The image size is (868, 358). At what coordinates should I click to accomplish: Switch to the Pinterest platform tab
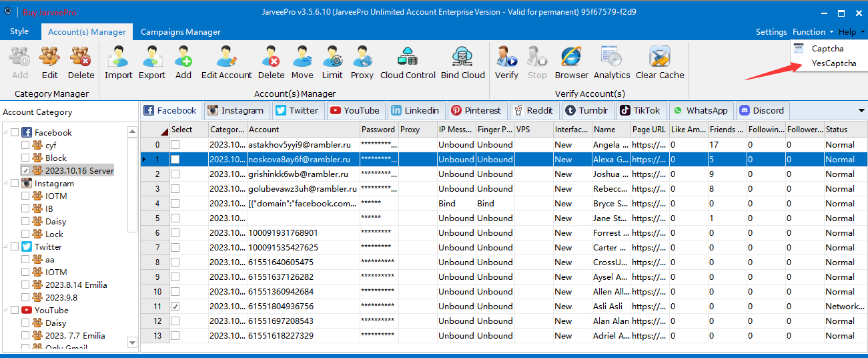point(476,110)
